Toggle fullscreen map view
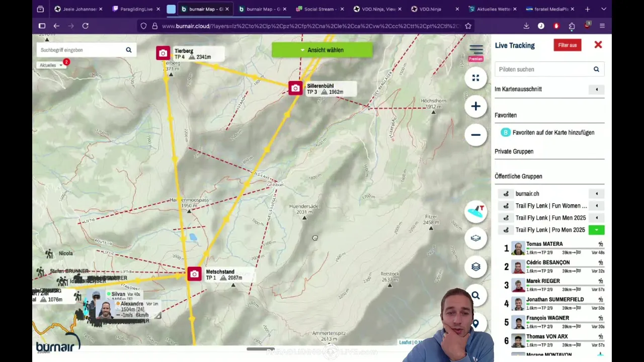Image resolution: width=644 pixels, height=362 pixels. (475, 78)
